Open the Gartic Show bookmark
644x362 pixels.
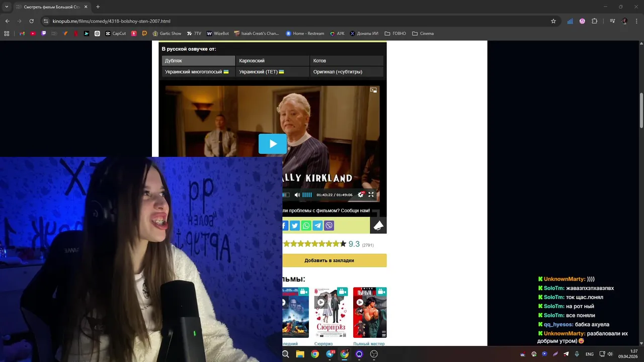coord(167,34)
